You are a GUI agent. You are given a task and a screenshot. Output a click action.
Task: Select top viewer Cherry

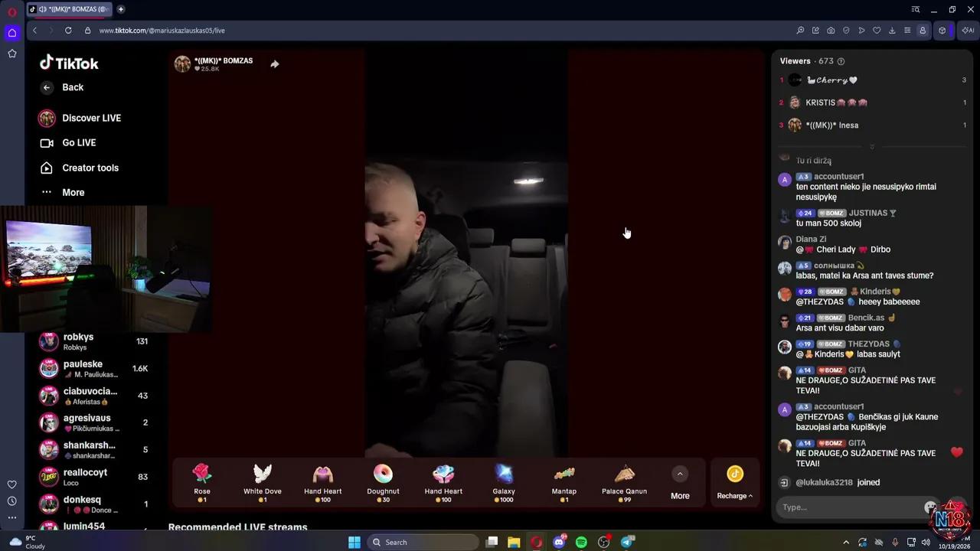point(831,80)
